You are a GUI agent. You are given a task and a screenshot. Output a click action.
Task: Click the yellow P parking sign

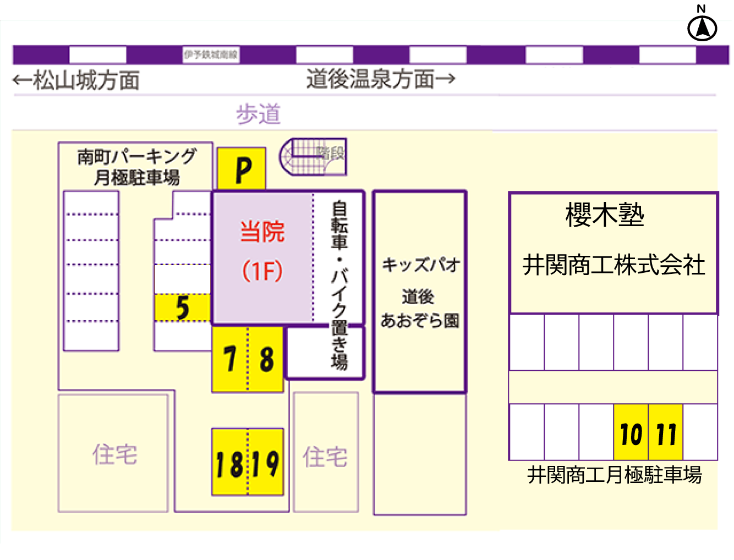point(242,168)
